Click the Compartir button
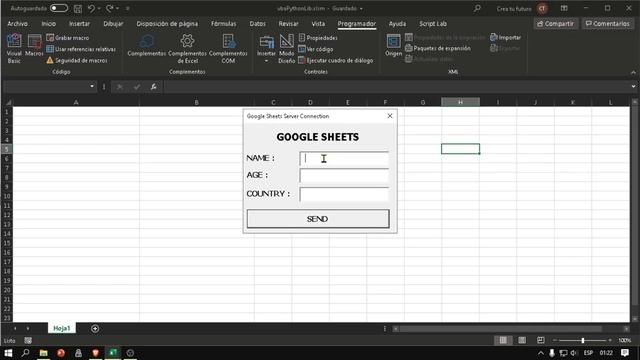The image size is (640, 360). click(x=556, y=24)
